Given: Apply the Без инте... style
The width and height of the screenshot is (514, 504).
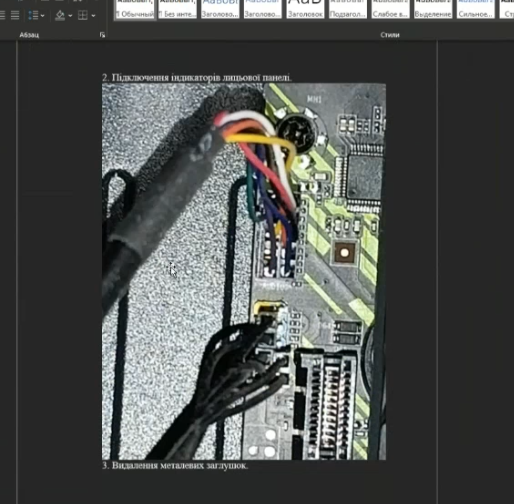Looking at the screenshot, I should coord(177,9).
